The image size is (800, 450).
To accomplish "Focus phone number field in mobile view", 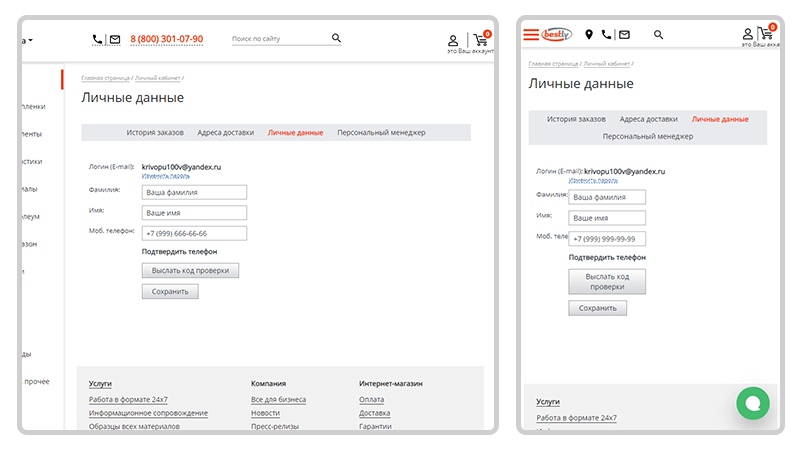I will [x=607, y=239].
